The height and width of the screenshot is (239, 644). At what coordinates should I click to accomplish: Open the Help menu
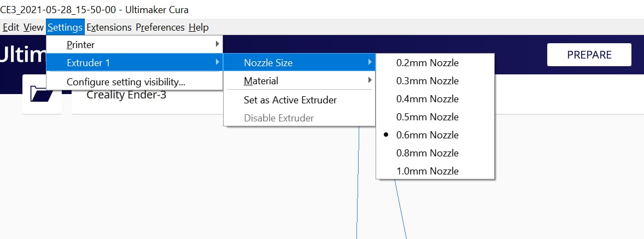pyautogui.click(x=199, y=27)
